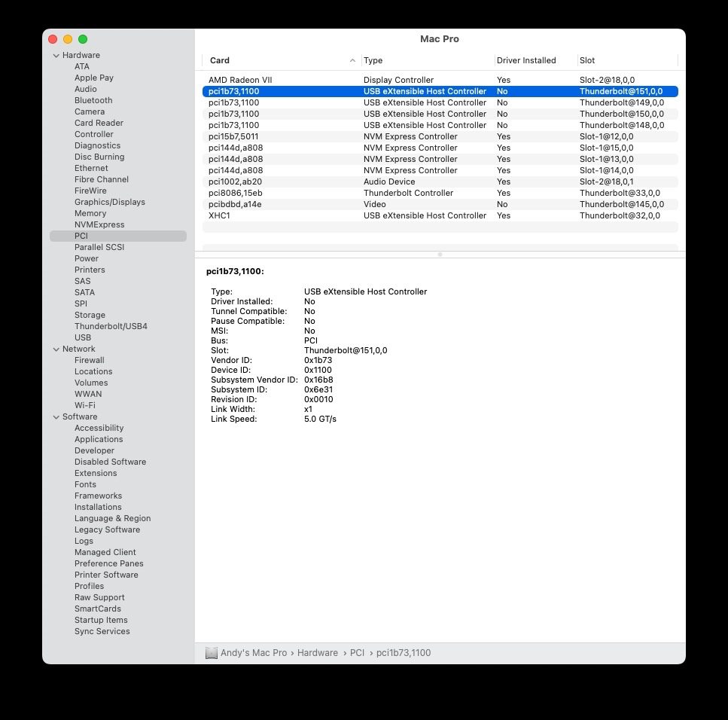Select the AMD Radeon VII row
The image size is (728, 720).
440,80
